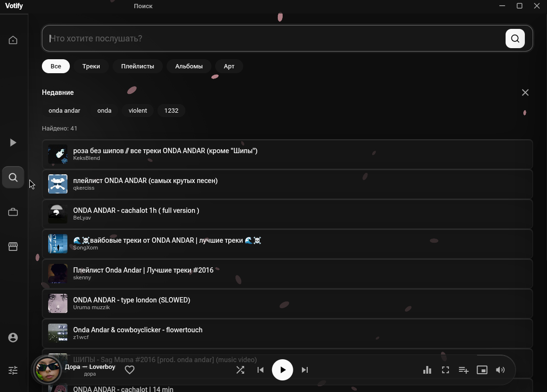Mute the volume speaker icon
Image resolution: width=547 pixels, height=392 pixels.
(x=500, y=370)
